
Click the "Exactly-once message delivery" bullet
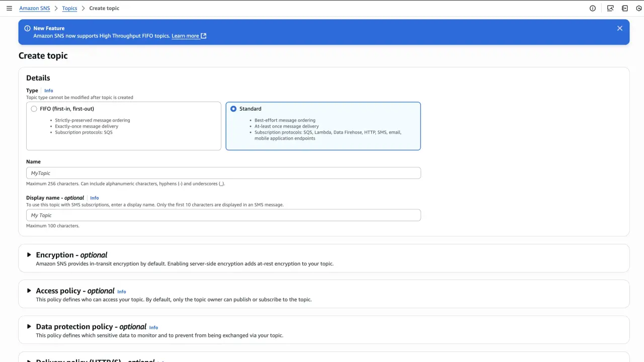[87, 126]
